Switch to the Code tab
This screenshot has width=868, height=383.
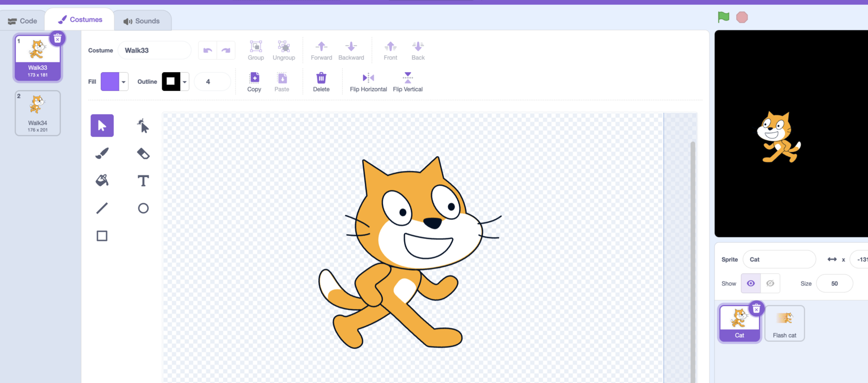[22, 21]
